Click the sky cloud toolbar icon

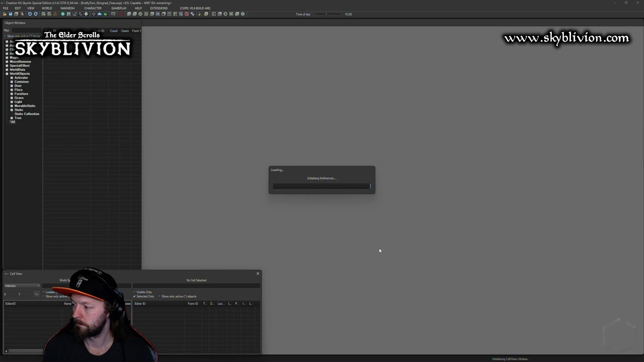[x=100, y=14]
